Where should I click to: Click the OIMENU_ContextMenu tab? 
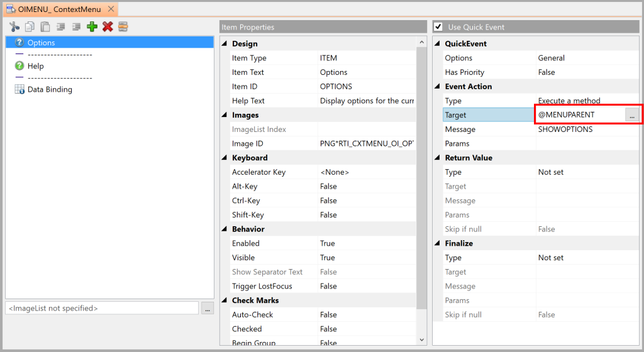point(60,9)
